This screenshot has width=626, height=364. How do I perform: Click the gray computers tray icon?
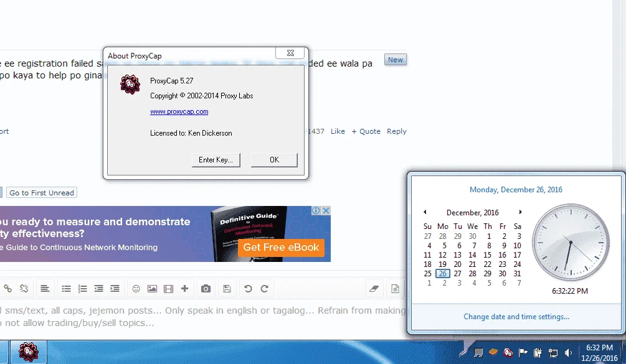[478, 352]
